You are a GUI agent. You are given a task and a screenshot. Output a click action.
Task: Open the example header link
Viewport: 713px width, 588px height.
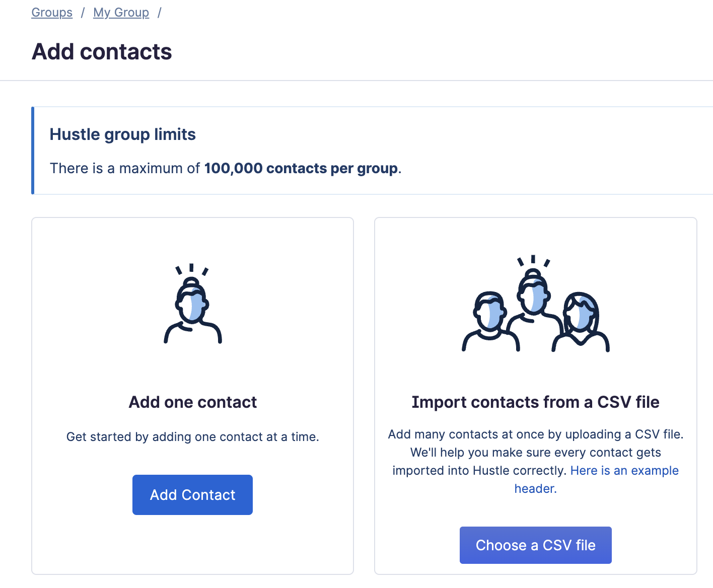click(x=597, y=479)
